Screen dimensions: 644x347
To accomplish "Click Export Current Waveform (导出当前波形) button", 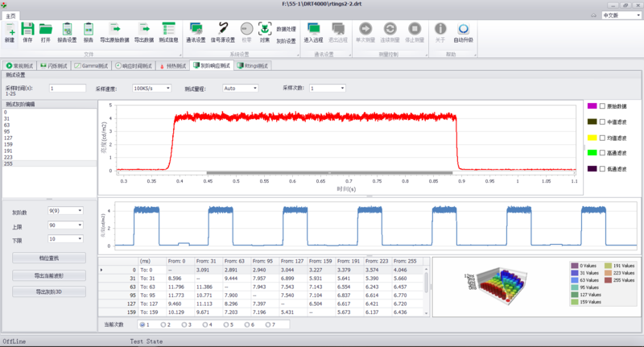I will (x=49, y=275).
